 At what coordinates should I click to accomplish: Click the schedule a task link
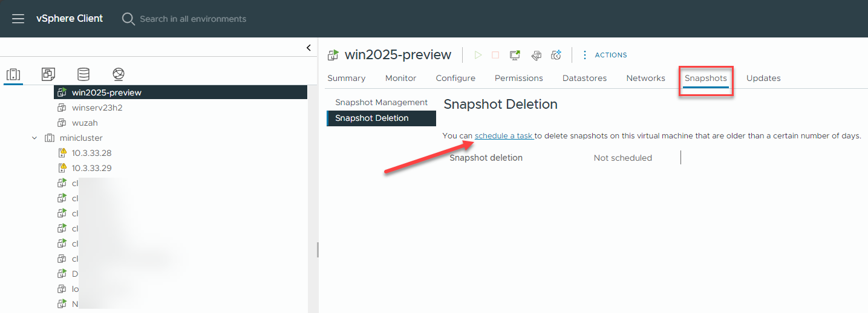504,135
